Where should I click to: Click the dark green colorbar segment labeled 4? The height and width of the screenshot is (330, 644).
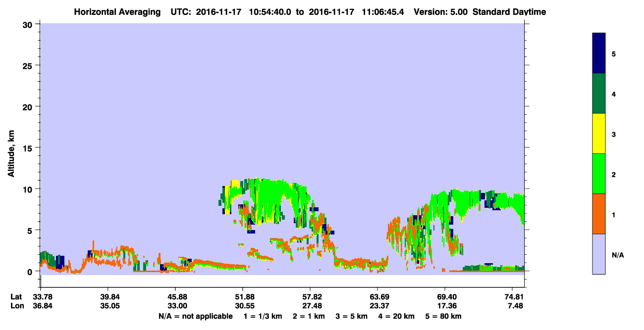(598, 94)
